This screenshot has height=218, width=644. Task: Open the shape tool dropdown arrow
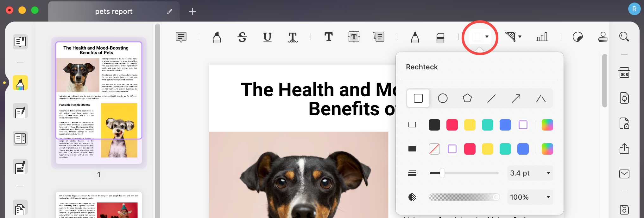487,37
